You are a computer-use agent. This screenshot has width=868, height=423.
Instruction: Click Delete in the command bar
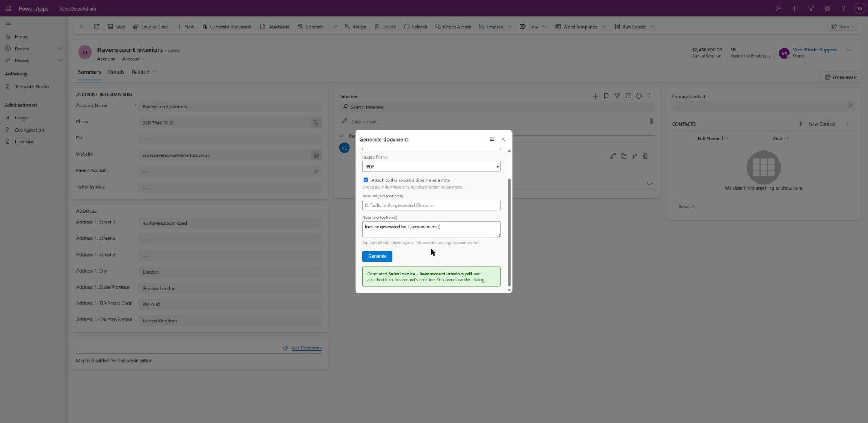385,27
